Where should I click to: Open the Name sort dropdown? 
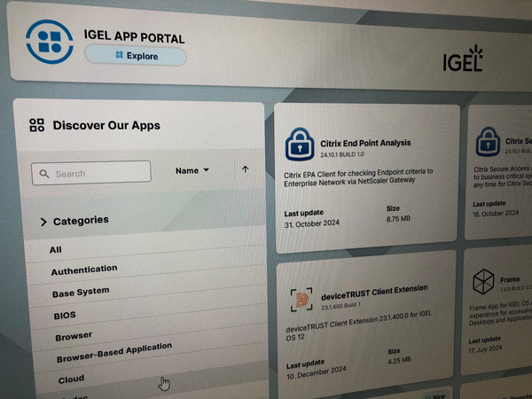click(192, 170)
